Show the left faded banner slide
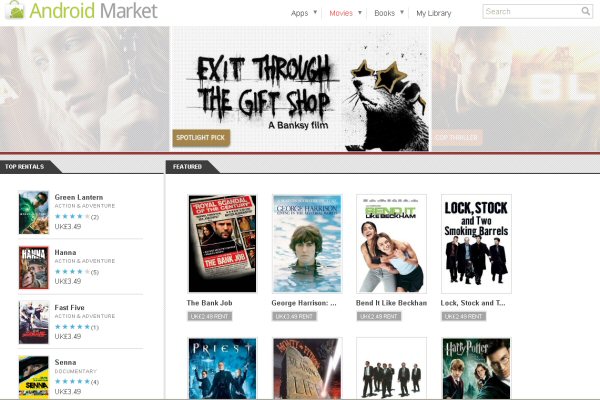Viewport: 600px width, 400px height. pos(85,89)
